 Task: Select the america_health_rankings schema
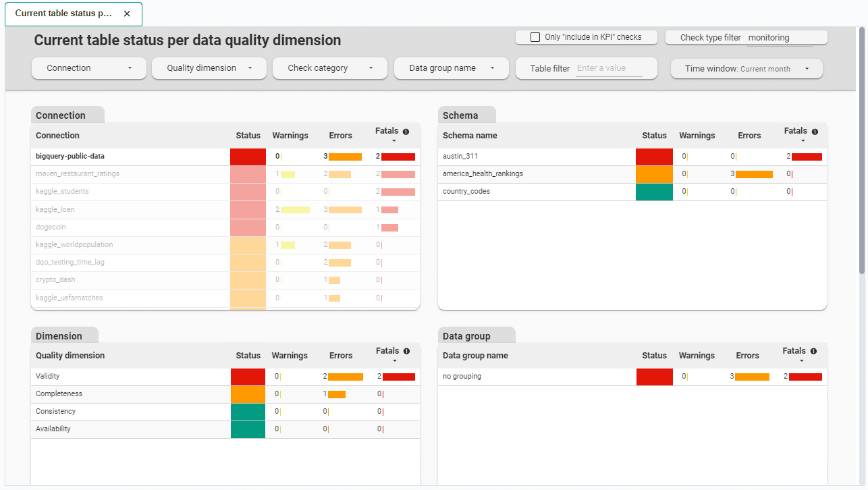pos(632,174)
